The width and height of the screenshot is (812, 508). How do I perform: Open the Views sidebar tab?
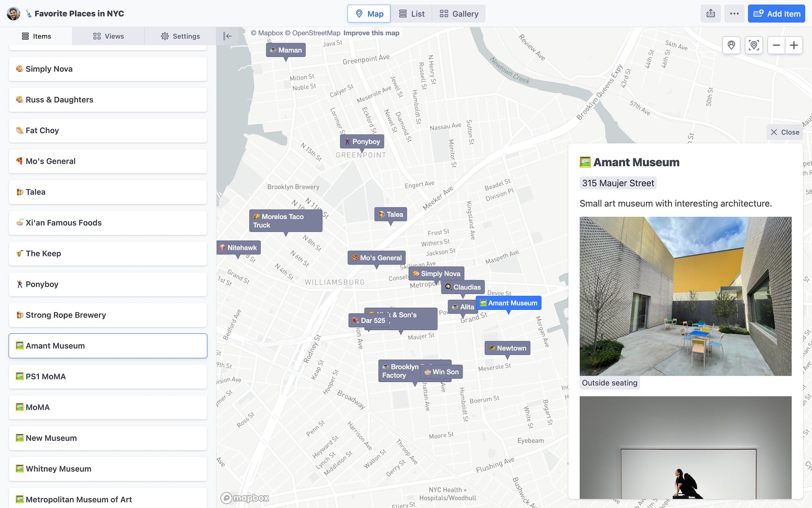108,36
